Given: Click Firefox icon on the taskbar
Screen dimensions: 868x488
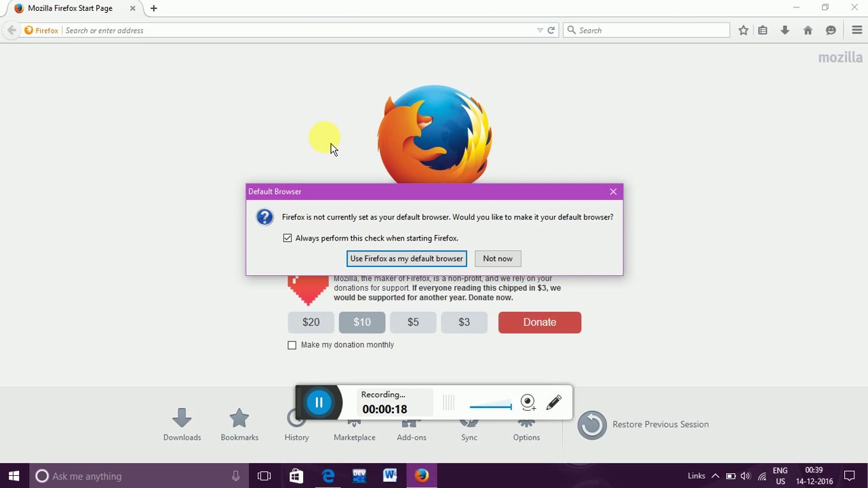Looking at the screenshot, I should click(x=422, y=476).
